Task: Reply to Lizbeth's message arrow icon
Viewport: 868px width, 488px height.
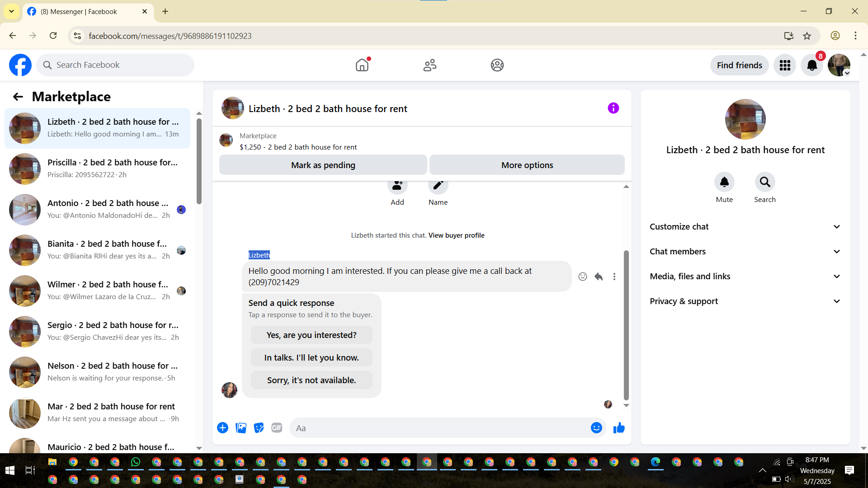Action: click(x=598, y=277)
